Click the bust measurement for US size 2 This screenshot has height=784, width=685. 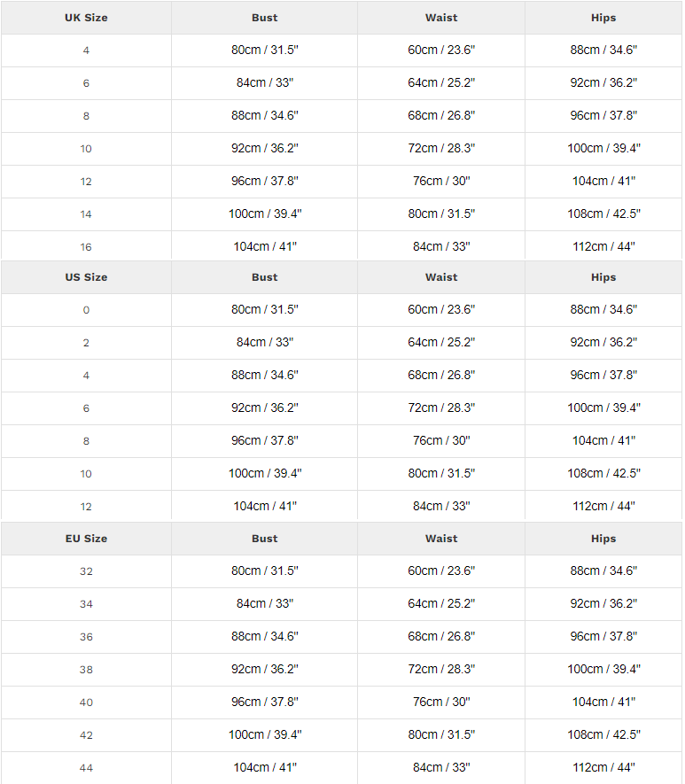pos(265,343)
